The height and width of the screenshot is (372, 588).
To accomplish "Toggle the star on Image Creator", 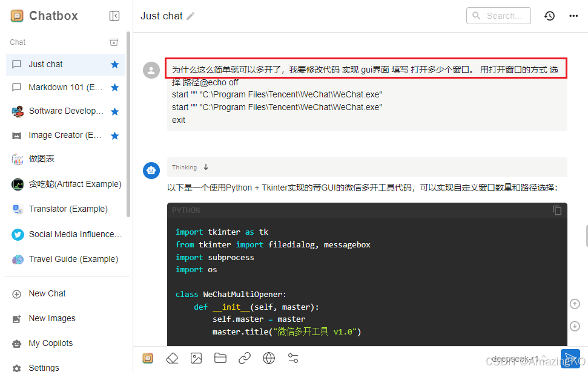I will 114,135.
